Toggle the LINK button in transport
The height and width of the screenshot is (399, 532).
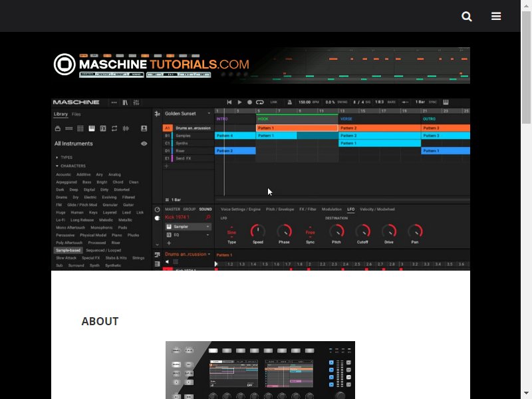274,102
